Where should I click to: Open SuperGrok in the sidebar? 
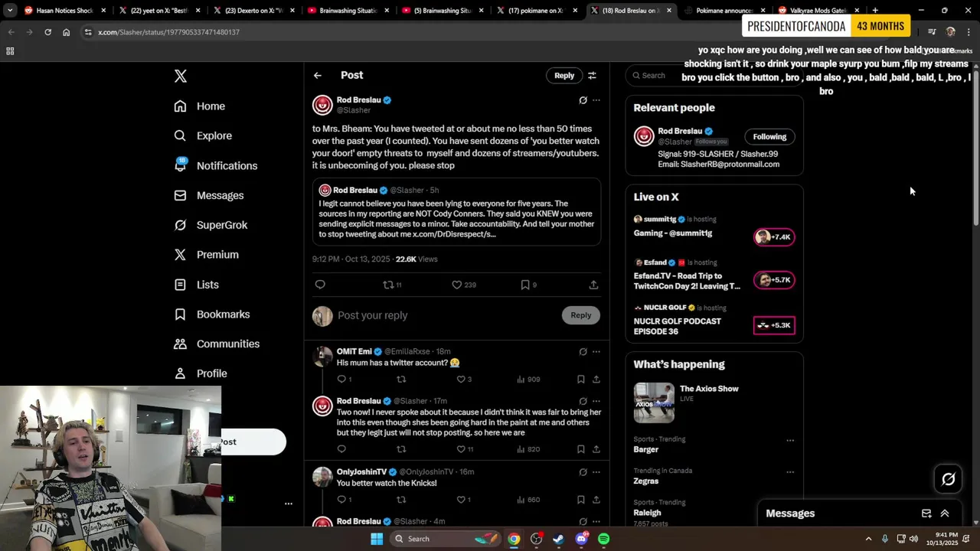tap(211, 225)
